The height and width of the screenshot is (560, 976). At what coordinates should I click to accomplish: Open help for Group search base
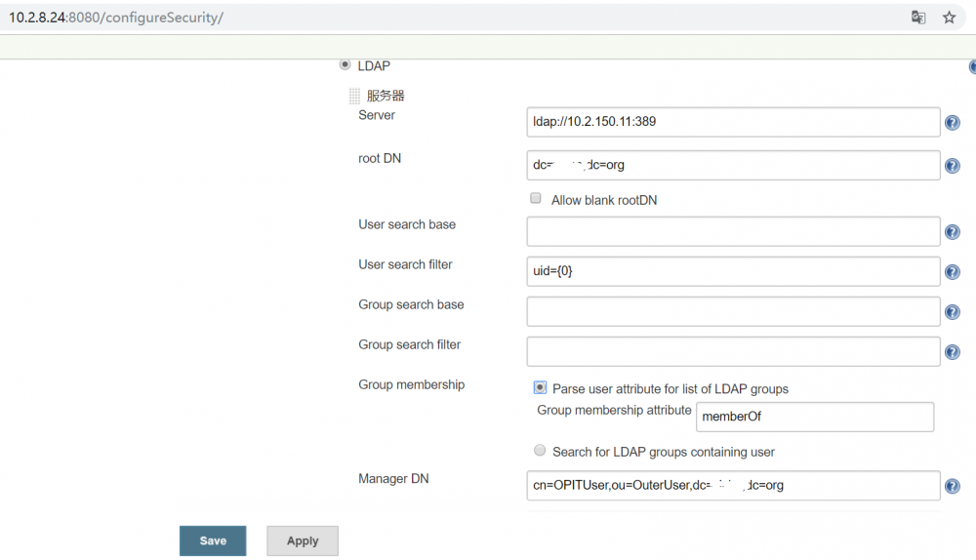pos(952,312)
